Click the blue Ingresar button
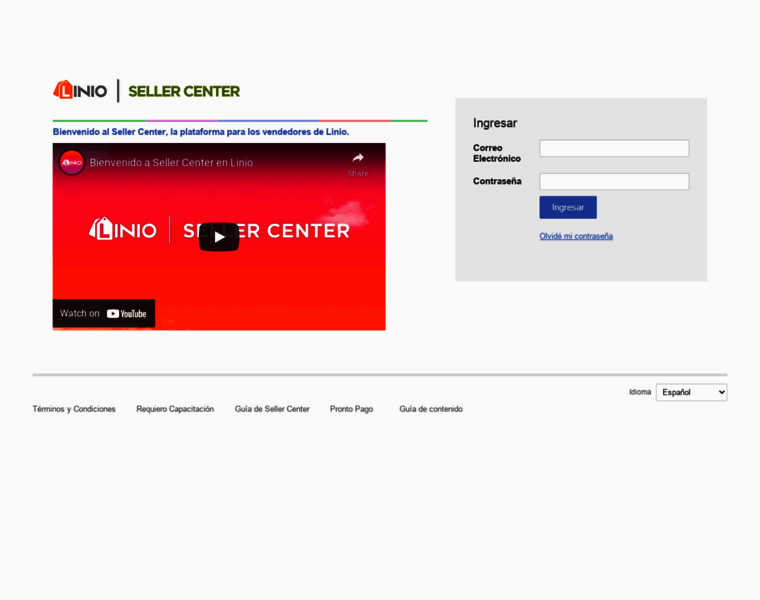 (x=568, y=207)
